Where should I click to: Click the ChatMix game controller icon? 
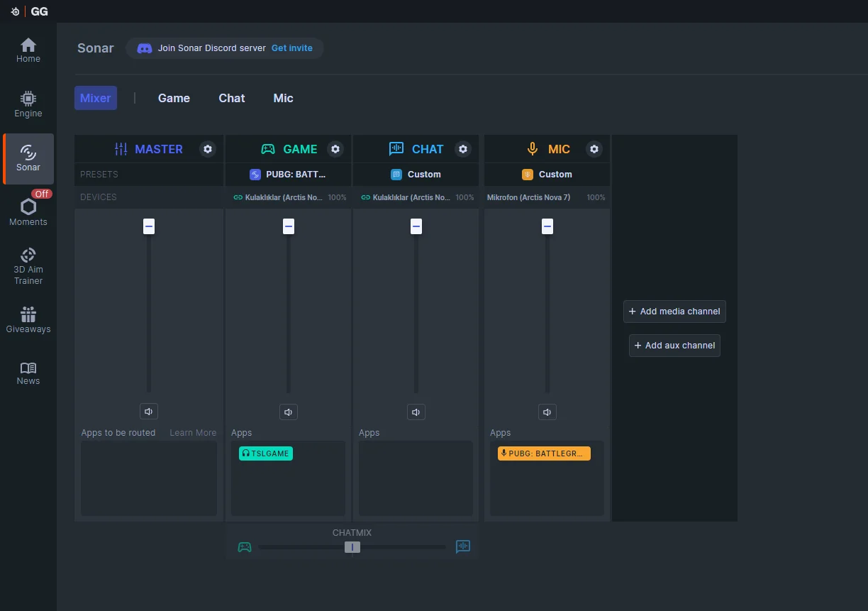point(245,547)
